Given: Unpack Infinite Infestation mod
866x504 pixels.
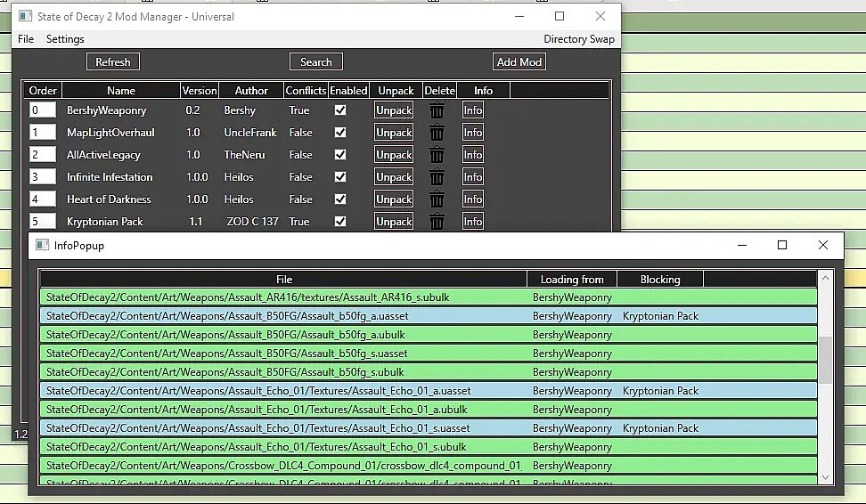Looking at the screenshot, I should pos(394,176).
